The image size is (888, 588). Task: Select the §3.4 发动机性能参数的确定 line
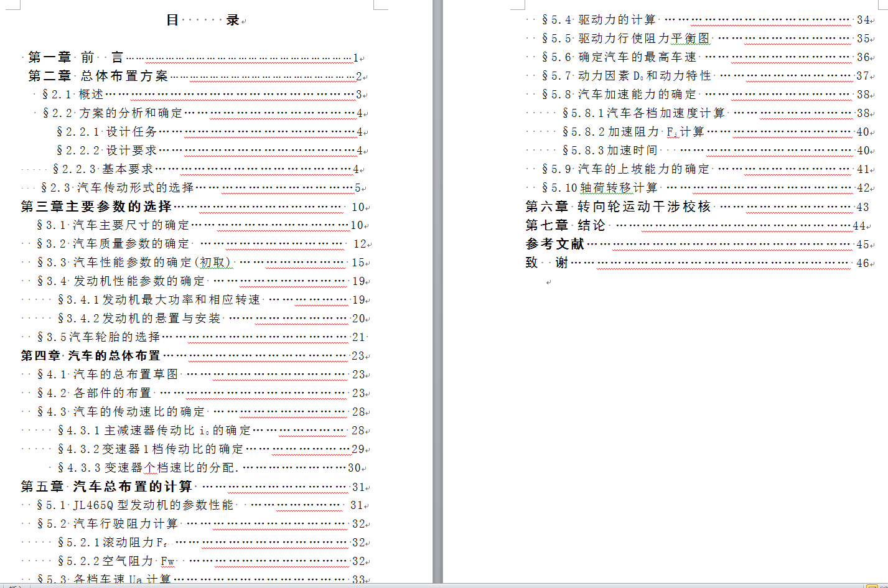click(201, 281)
